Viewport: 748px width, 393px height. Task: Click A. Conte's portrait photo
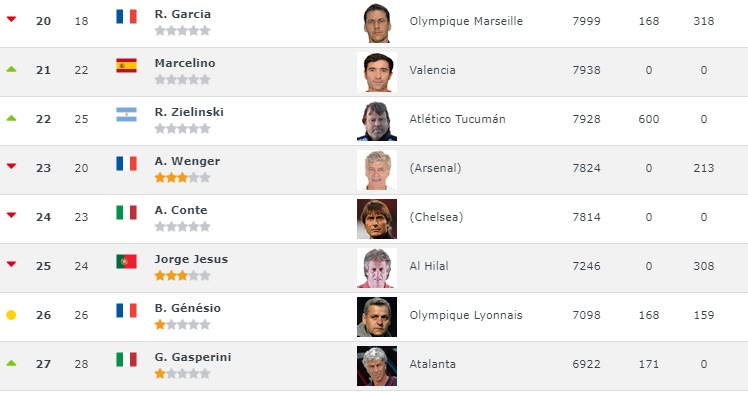pos(377,219)
